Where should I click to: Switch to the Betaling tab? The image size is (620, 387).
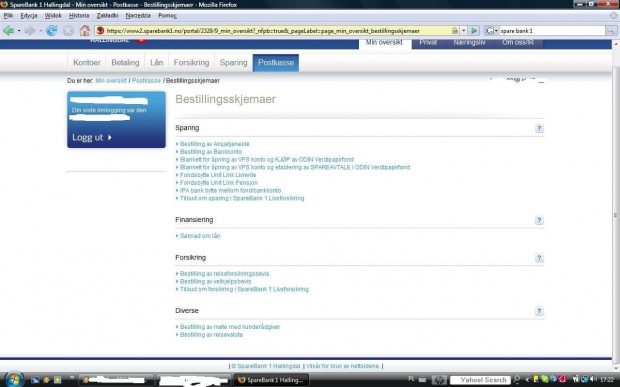125,62
